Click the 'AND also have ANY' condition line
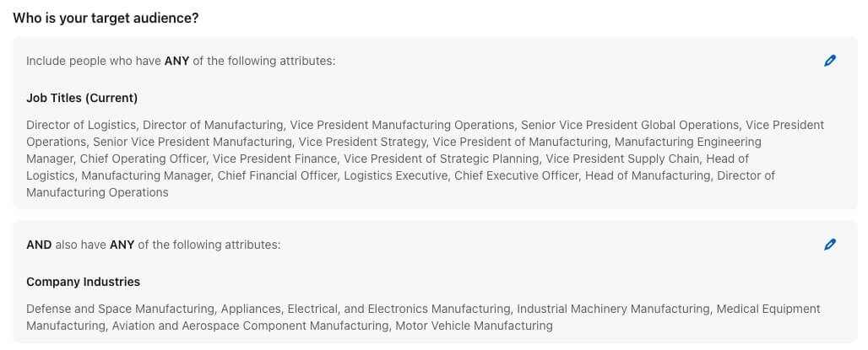The image size is (868, 350). click(154, 245)
